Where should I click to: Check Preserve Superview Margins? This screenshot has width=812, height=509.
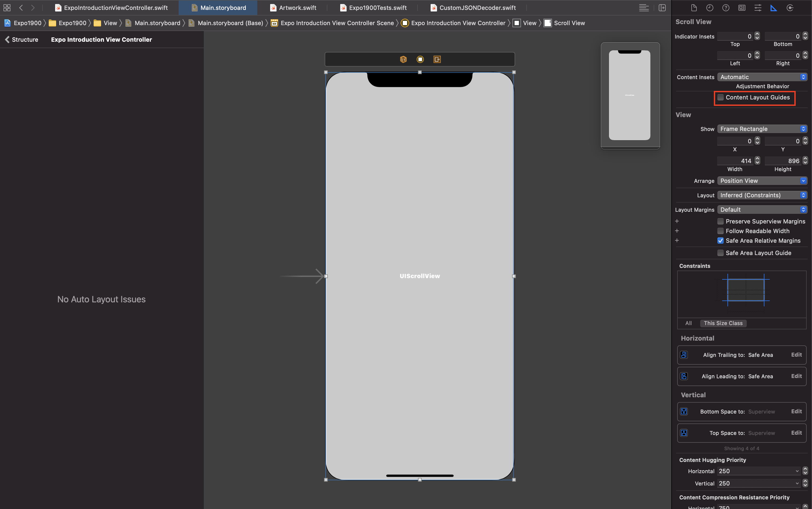(720, 221)
